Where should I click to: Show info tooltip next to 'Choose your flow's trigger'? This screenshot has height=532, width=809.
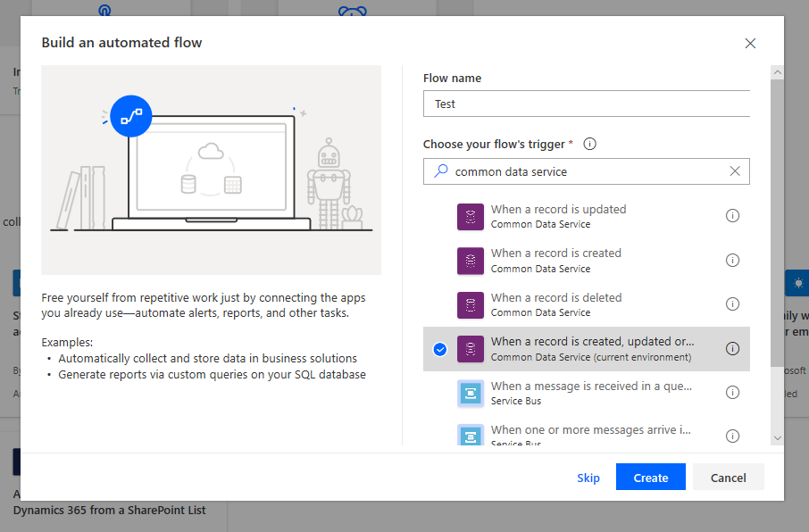click(x=589, y=144)
